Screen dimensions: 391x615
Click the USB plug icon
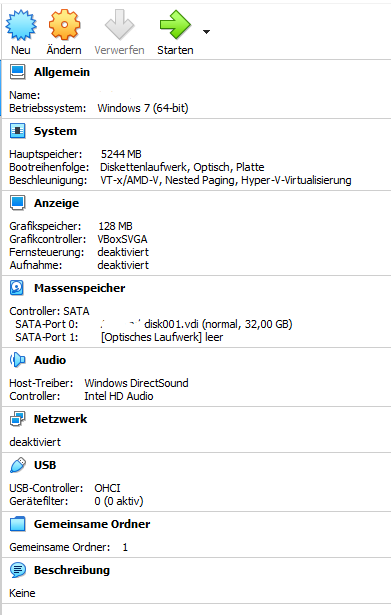(17, 465)
